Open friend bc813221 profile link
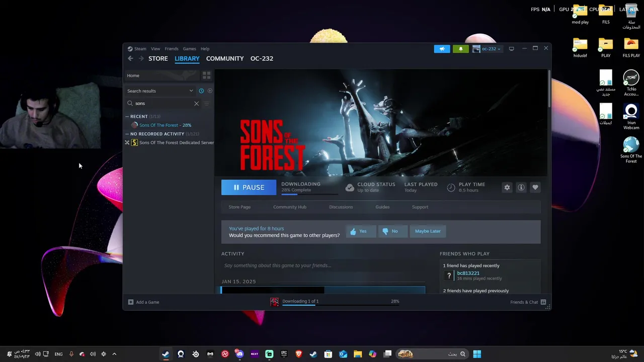Screen dimensions: 644x362 point(468,274)
